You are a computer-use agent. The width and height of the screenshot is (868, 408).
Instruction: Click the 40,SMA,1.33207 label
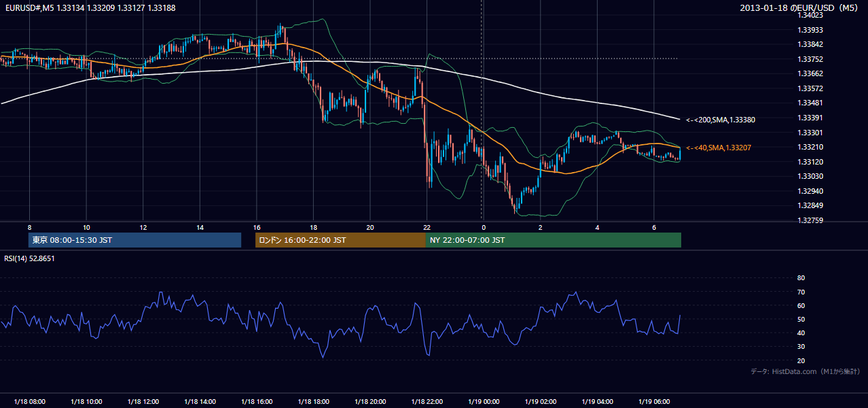[x=719, y=148]
